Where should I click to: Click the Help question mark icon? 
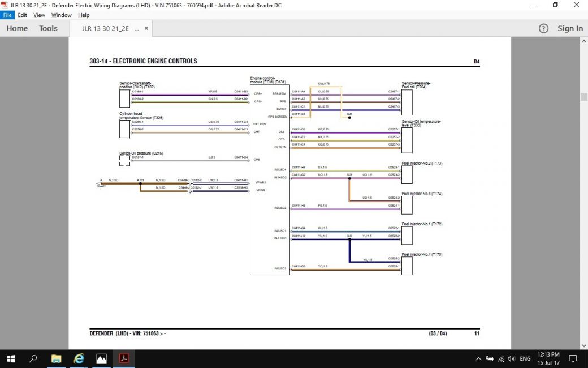coord(543,28)
